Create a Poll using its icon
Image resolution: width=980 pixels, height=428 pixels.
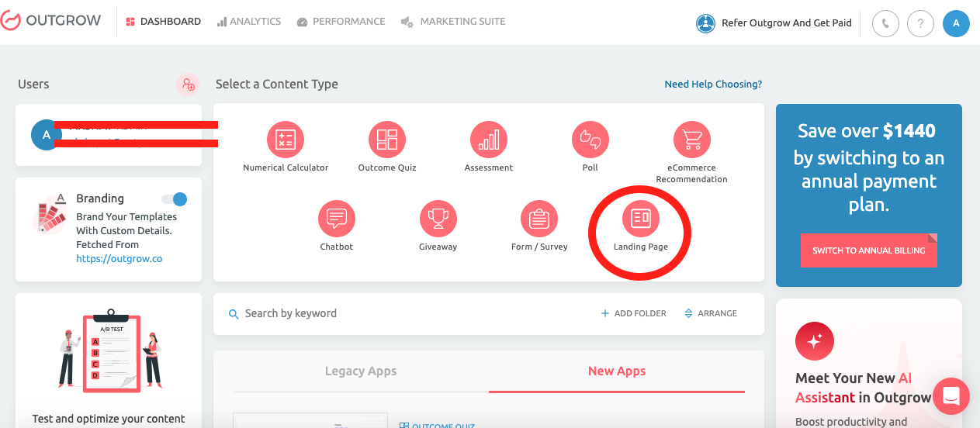point(590,140)
